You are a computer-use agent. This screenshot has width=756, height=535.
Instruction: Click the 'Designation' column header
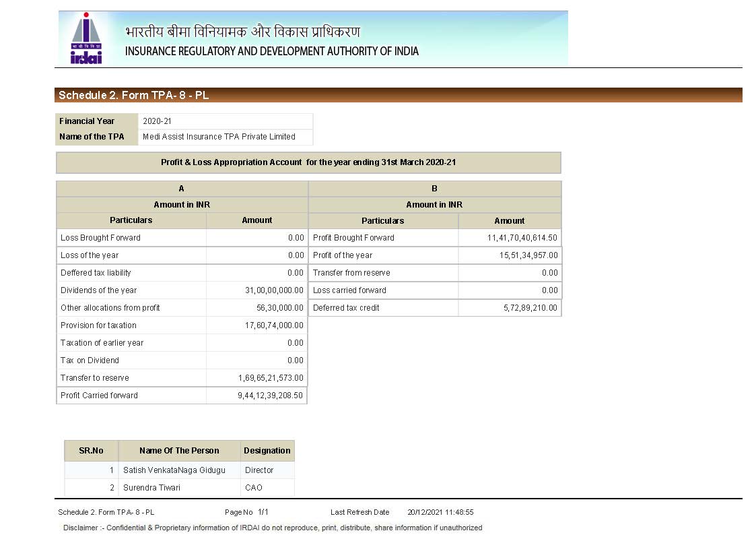(267, 451)
